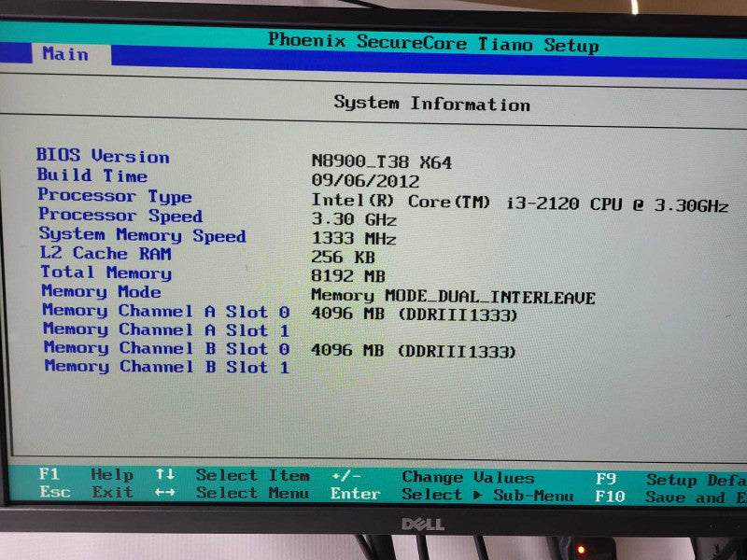This screenshot has height=560, width=747.
Task: Click the Intel Core i3-2120 CPU value
Action: (520, 203)
